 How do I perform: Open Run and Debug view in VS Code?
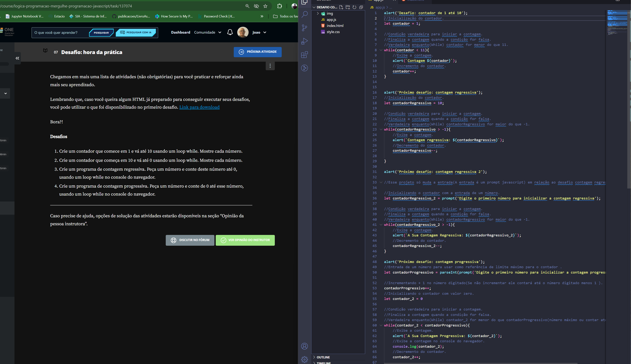pos(304,41)
